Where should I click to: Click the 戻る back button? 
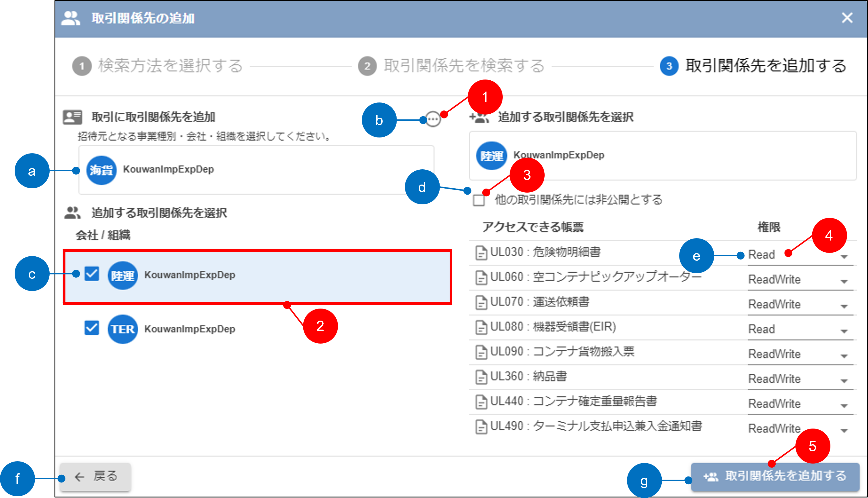click(95, 477)
